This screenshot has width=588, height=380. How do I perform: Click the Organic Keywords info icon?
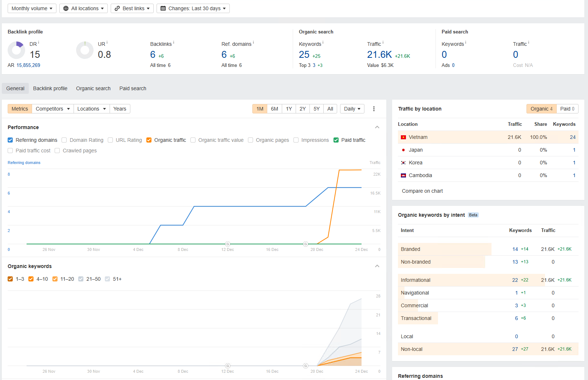(323, 43)
